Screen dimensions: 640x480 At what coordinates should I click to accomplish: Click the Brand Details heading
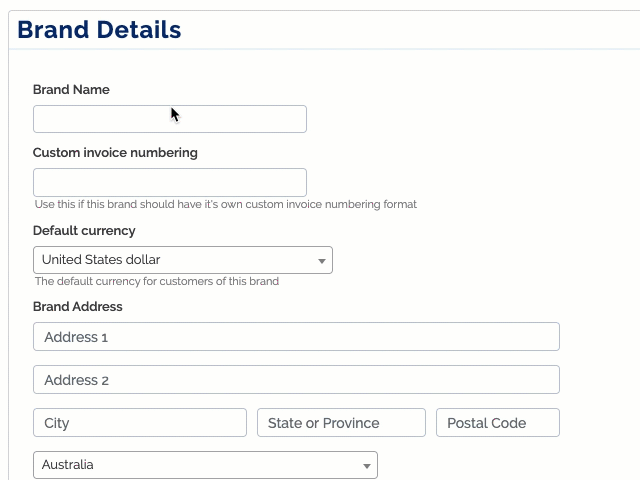(99, 30)
